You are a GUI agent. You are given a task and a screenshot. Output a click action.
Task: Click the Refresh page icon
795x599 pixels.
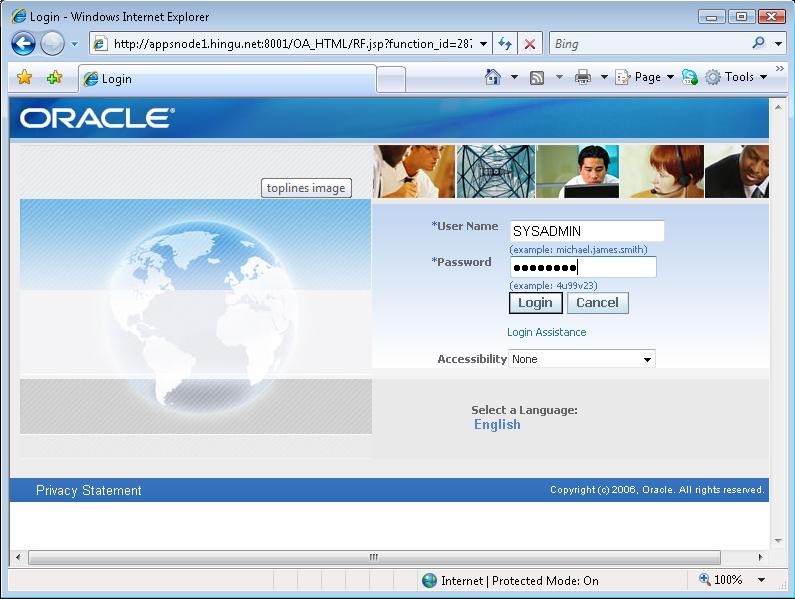pyautogui.click(x=505, y=44)
